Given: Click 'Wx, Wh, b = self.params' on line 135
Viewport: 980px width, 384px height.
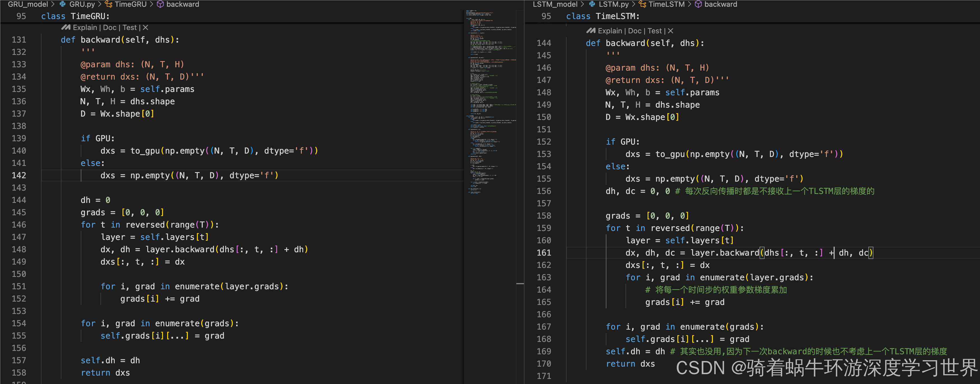Looking at the screenshot, I should tap(137, 89).
